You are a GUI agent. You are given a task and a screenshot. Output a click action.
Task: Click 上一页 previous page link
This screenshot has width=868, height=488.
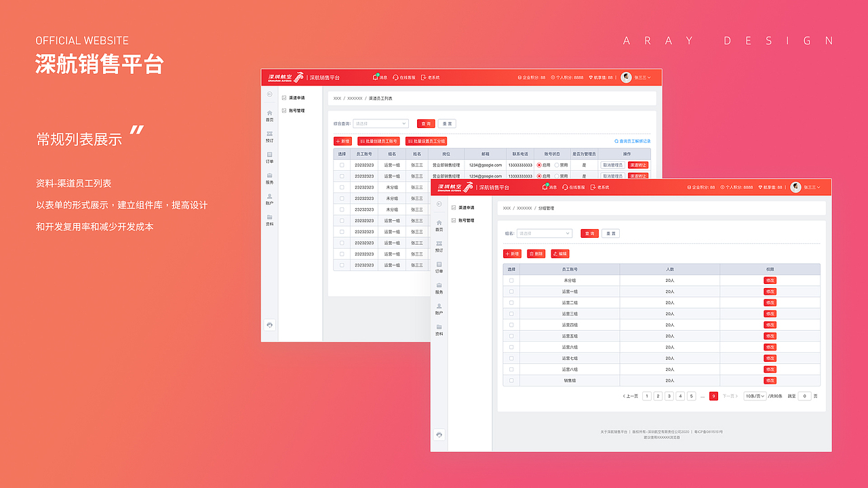click(x=630, y=396)
